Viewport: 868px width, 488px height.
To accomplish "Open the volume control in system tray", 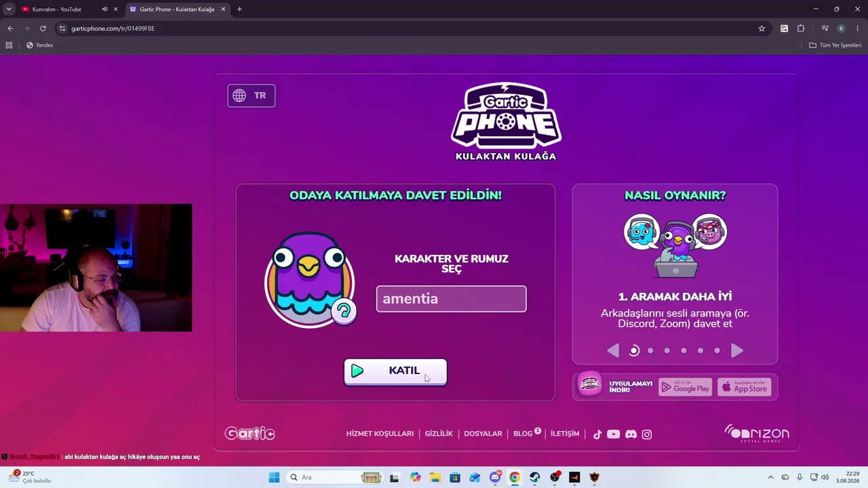I will 825,477.
